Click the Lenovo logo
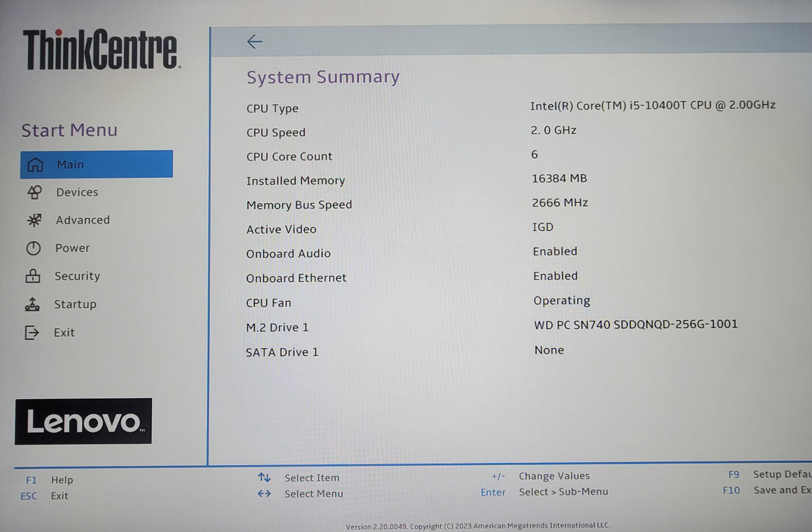This screenshot has width=812, height=532. [x=84, y=421]
